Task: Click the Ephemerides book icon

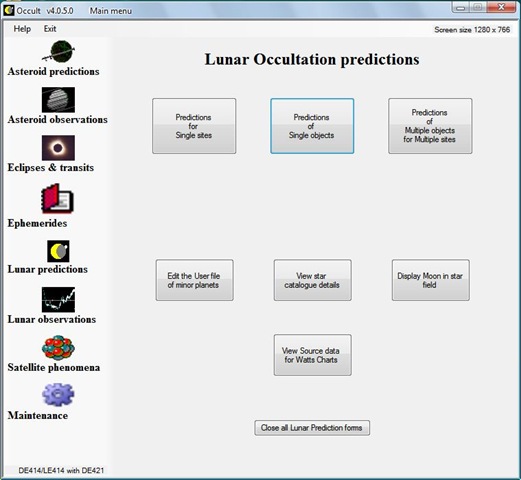Action: tap(57, 199)
